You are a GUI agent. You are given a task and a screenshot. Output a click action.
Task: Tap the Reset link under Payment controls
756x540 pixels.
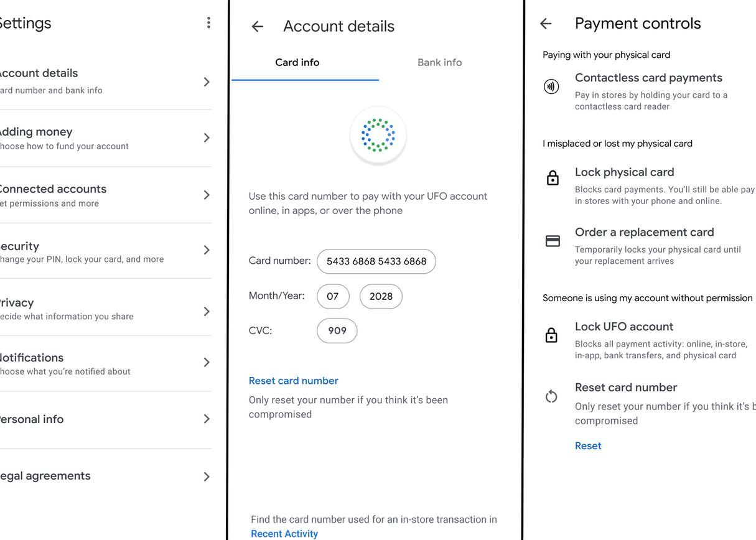[587, 445]
